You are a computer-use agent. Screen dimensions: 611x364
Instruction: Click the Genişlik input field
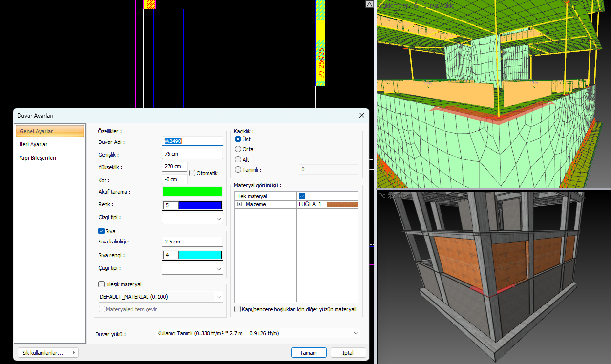(192, 154)
